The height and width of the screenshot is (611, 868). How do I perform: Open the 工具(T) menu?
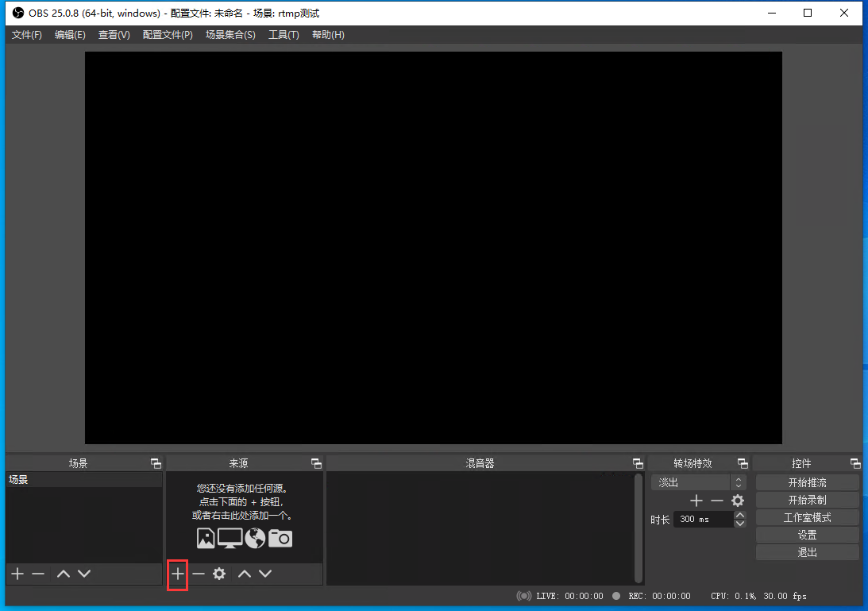click(284, 35)
